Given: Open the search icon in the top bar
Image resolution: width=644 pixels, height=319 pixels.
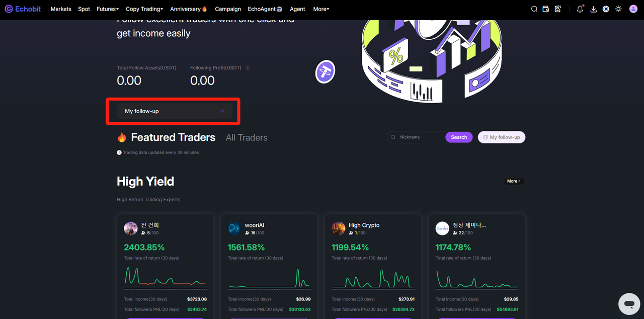Looking at the screenshot, I should (x=535, y=9).
